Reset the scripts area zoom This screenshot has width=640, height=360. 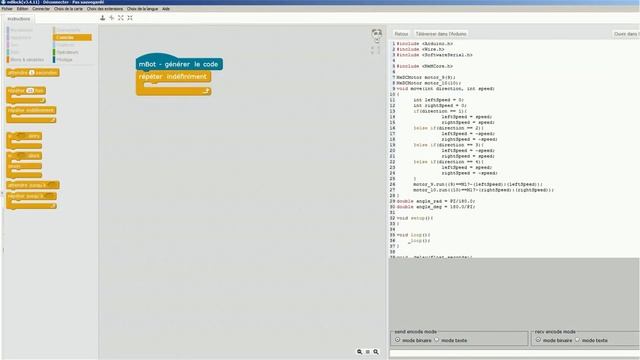point(368,352)
